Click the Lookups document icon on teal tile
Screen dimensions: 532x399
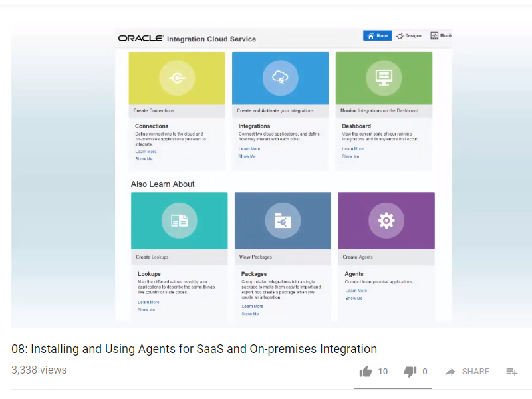[179, 221]
